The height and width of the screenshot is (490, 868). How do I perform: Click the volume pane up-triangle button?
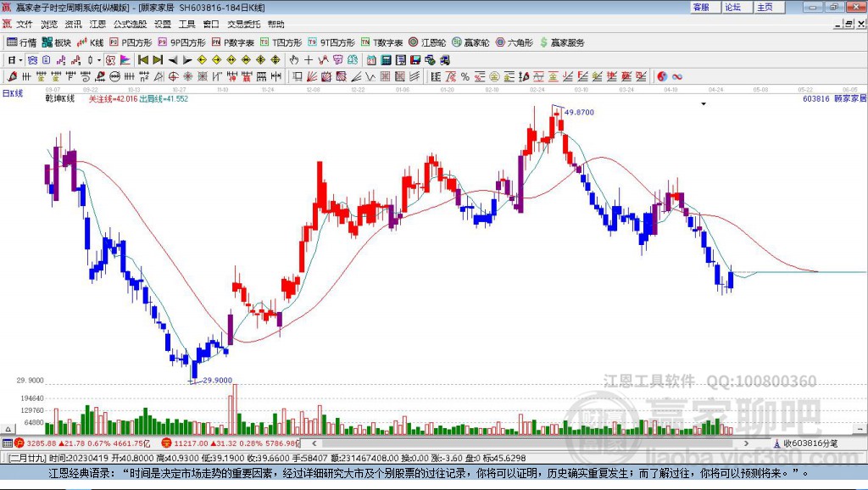[8, 429]
